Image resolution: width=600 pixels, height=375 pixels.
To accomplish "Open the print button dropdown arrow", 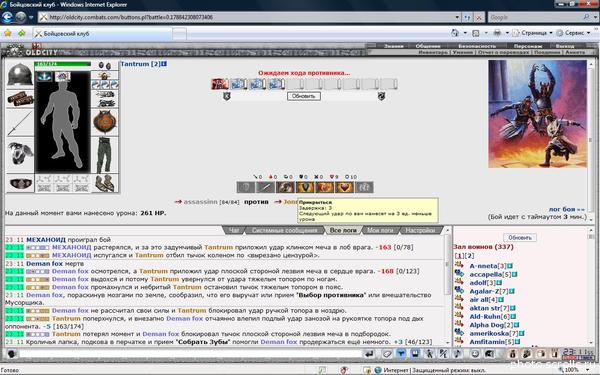I will click(x=507, y=33).
